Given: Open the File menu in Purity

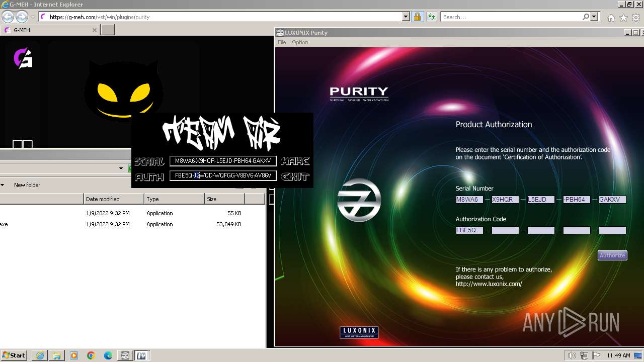Looking at the screenshot, I should pos(282,42).
